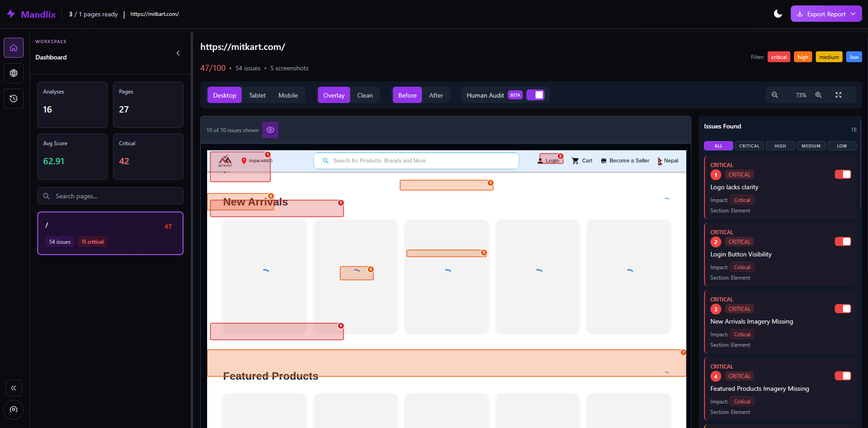Click the https://mitkart.com/ link in header
The width and height of the screenshot is (868, 428).
pyautogui.click(x=155, y=14)
